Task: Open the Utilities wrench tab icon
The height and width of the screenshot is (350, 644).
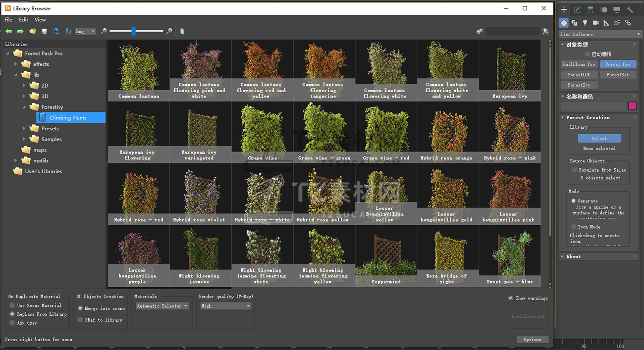Action: pos(630,9)
